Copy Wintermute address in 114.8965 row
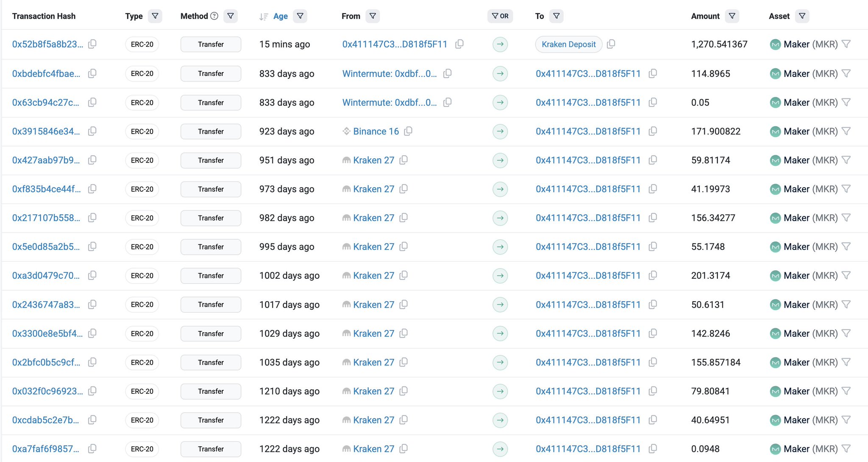The height and width of the screenshot is (462, 868). tap(448, 73)
